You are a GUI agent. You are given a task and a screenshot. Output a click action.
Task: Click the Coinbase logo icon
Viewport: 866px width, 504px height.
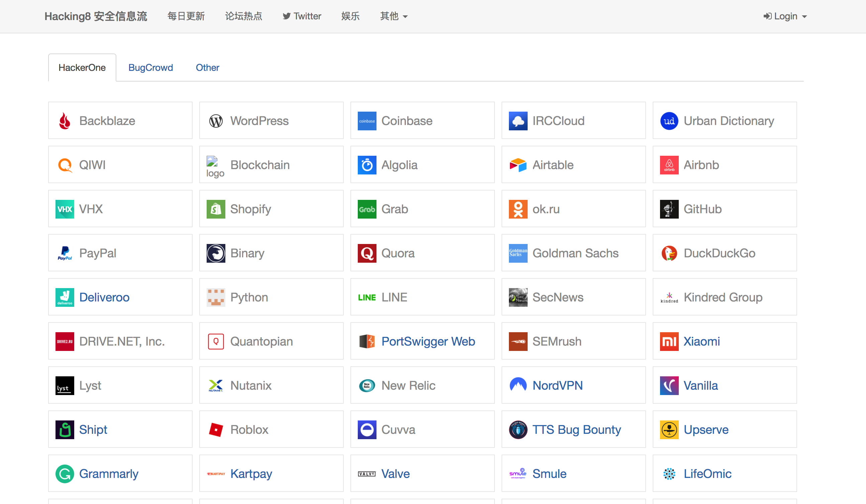[367, 121]
